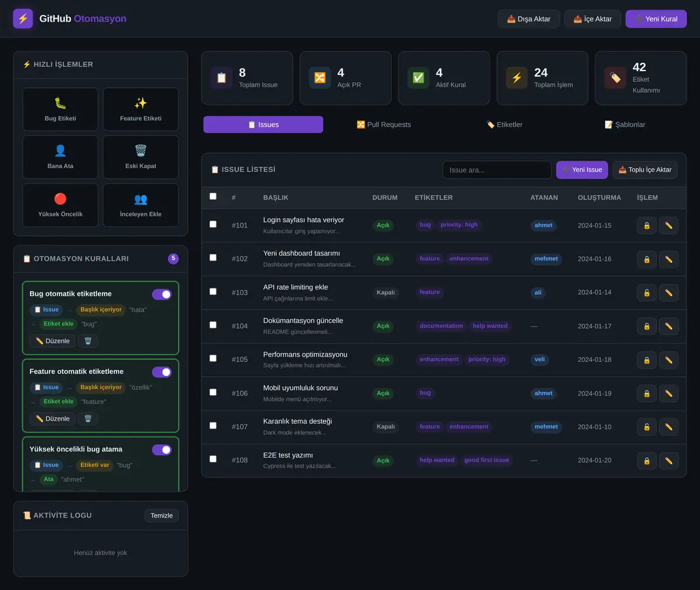700x590 pixels.
Task: Click the pencil edit icon for issue #101
Action: click(x=668, y=225)
